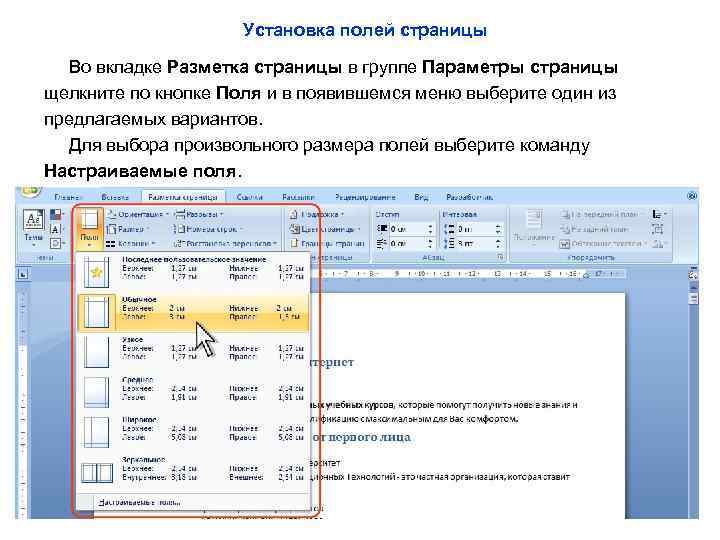
Task: Switch to the Главная tab
Action: [x=67, y=197]
